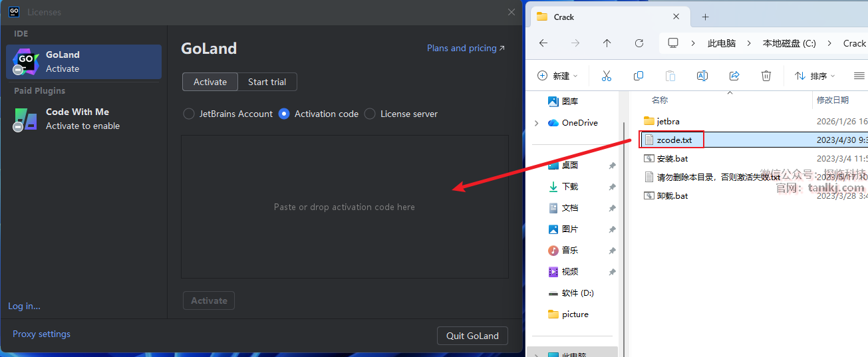Open the 新建 (New) dropdown menu
Viewport: 868px width, 357px height.
pyautogui.click(x=557, y=76)
